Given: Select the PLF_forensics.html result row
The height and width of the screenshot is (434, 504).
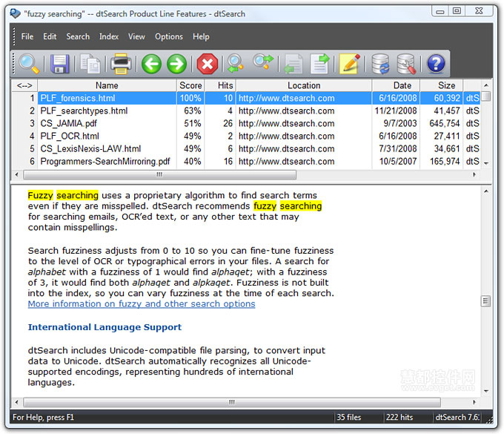Looking at the screenshot, I should coord(246,98).
